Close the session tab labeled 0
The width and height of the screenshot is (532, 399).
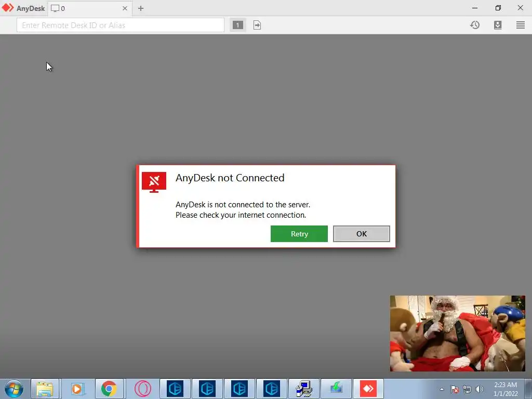point(125,8)
